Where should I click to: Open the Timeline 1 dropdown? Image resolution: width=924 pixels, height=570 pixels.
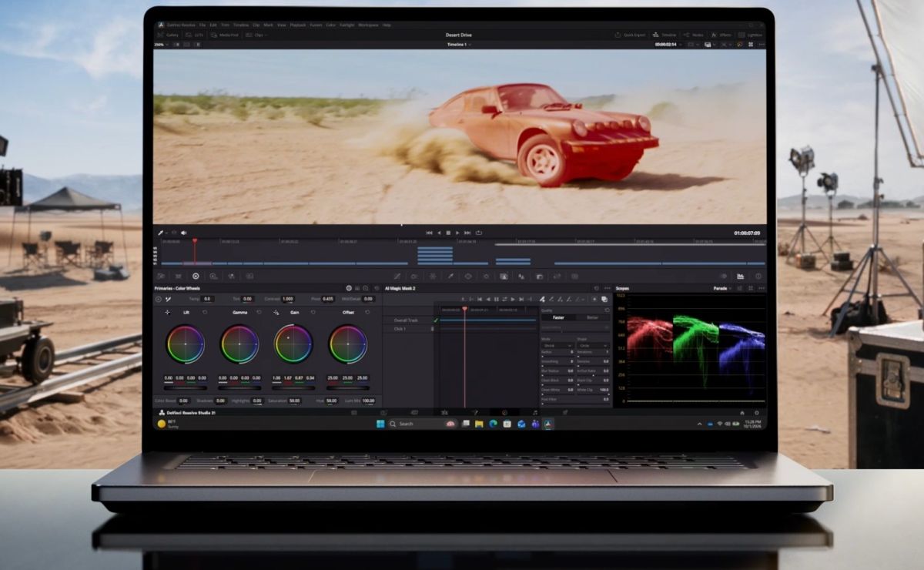tap(460, 45)
